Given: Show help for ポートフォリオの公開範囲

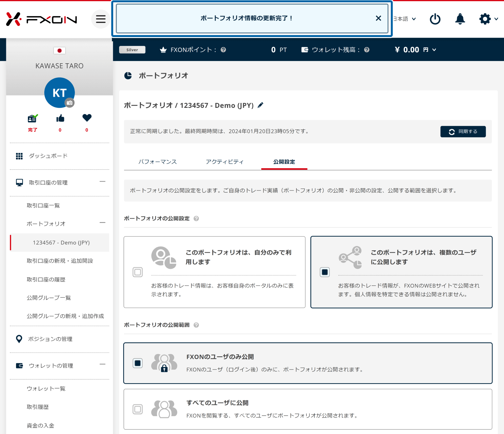Looking at the screenshot, I should 196,325.
